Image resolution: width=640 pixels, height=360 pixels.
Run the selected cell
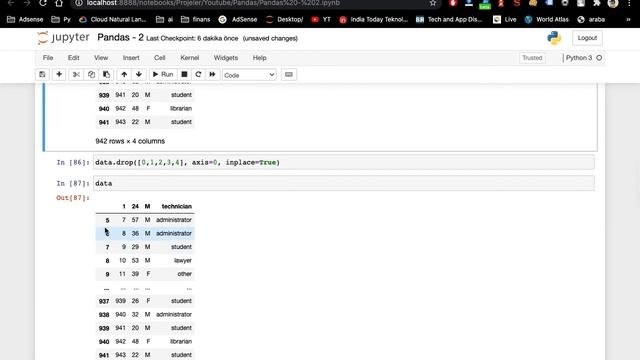[x=163, y=75]
